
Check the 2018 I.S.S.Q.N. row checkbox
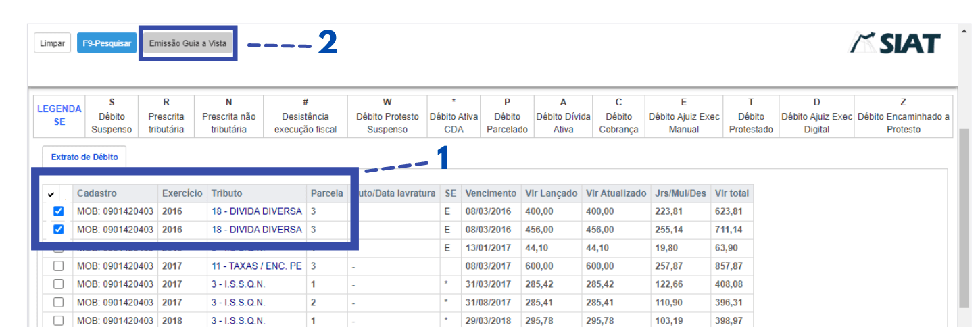point(58,321)
